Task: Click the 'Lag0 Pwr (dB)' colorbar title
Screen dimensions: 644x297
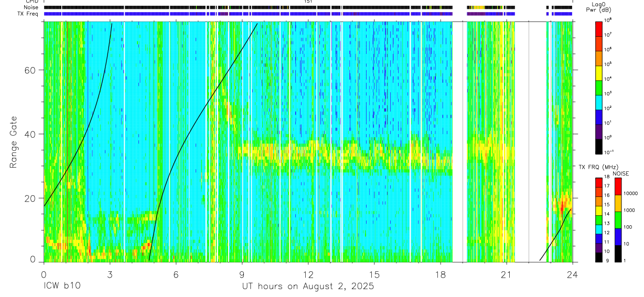Action: coord(599,7)
